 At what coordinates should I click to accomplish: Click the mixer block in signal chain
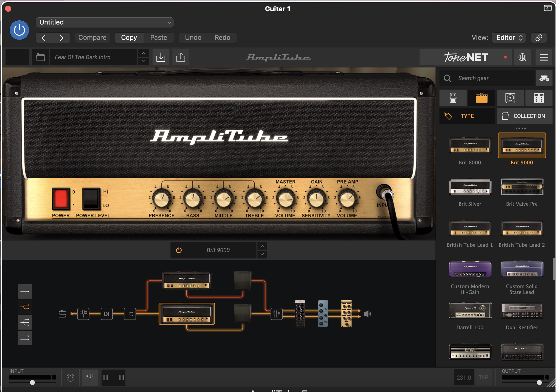coord(277,314)
